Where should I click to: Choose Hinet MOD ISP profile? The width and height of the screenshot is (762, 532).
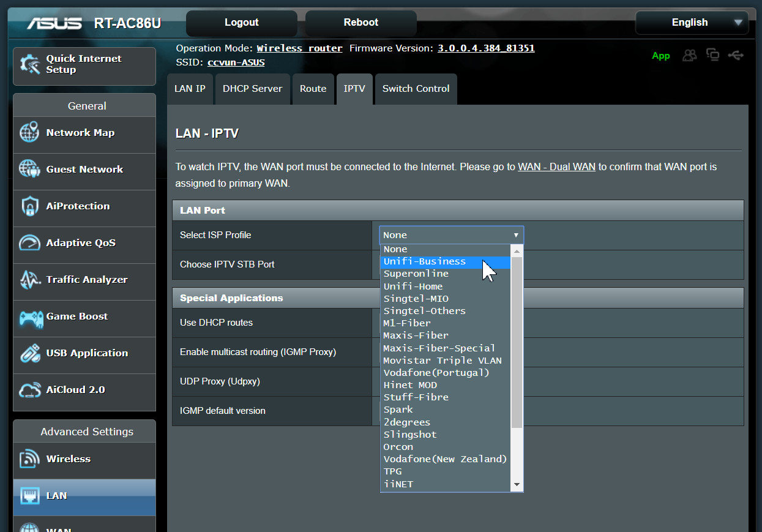pos(446,385)
